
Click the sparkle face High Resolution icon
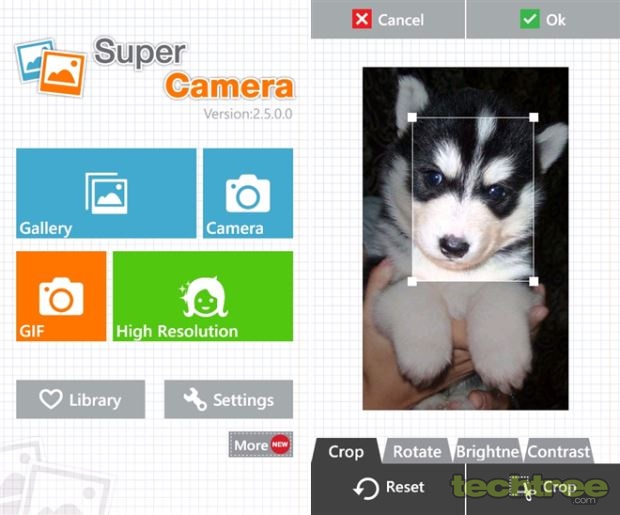pyautogui.click(x=203, y=297)
